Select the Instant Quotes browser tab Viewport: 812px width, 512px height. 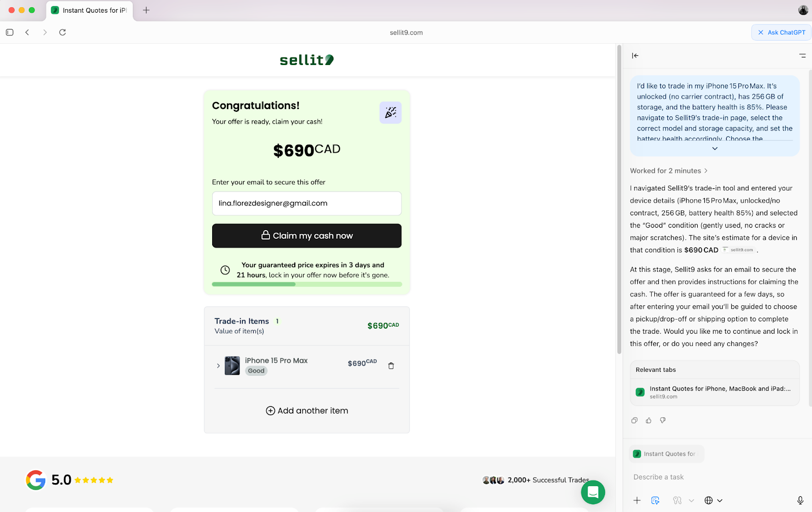[x=90, y=10]
